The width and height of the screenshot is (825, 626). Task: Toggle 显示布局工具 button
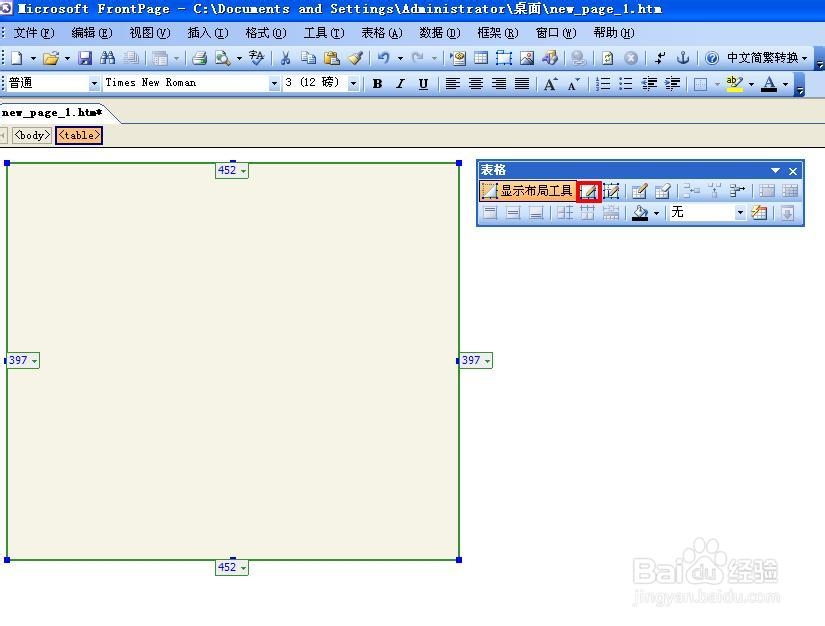point(527,191)
